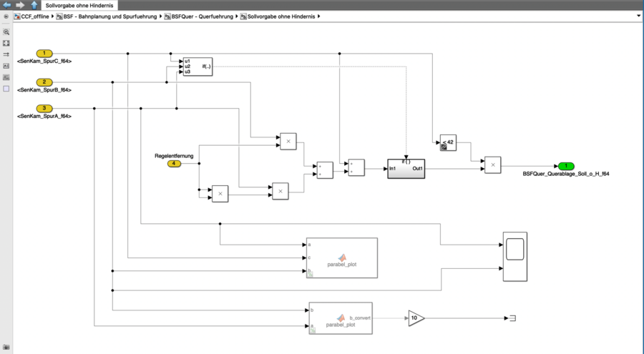Viewport: 644px width, 354px height.
Task: Expand arrow after BSFQuer - Querfuehrung breadcrumb
Action: pos(237,16)
